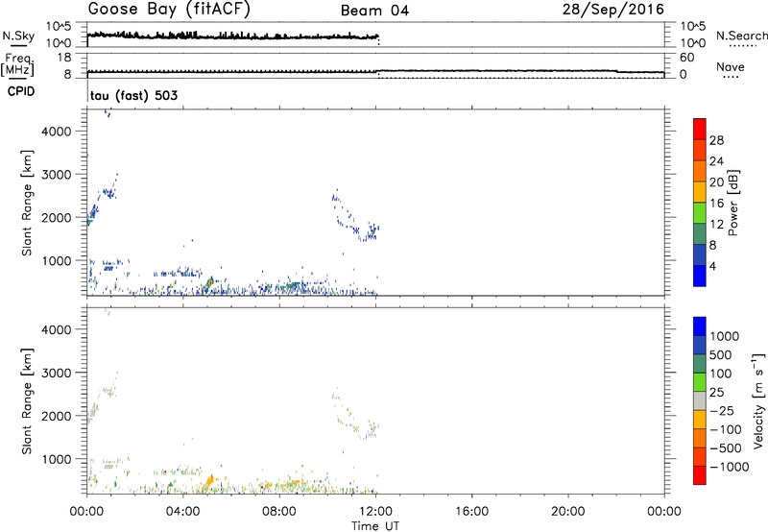
Task: Select the "24" label on the power scale
Action: (716, 161)
